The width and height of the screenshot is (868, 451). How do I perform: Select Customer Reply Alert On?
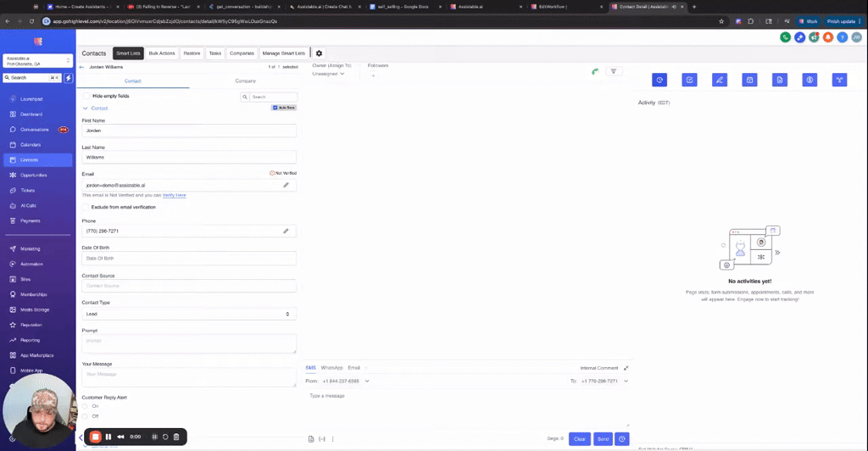click(x=85, y=406)
